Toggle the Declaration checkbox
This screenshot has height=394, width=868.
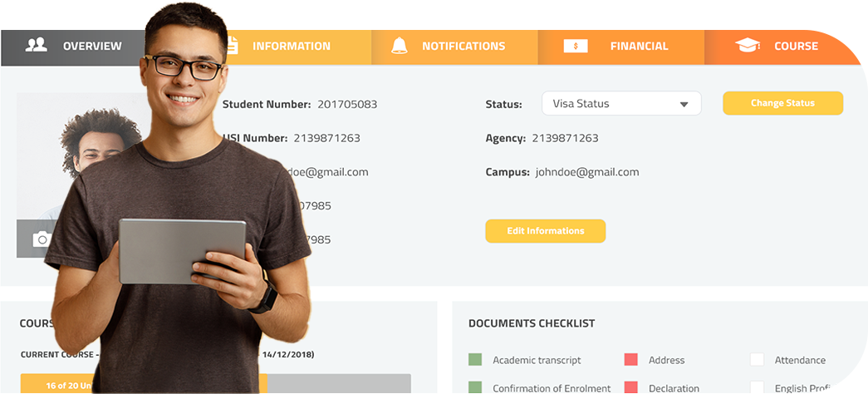pyautogui.click(x=630, y=387)
